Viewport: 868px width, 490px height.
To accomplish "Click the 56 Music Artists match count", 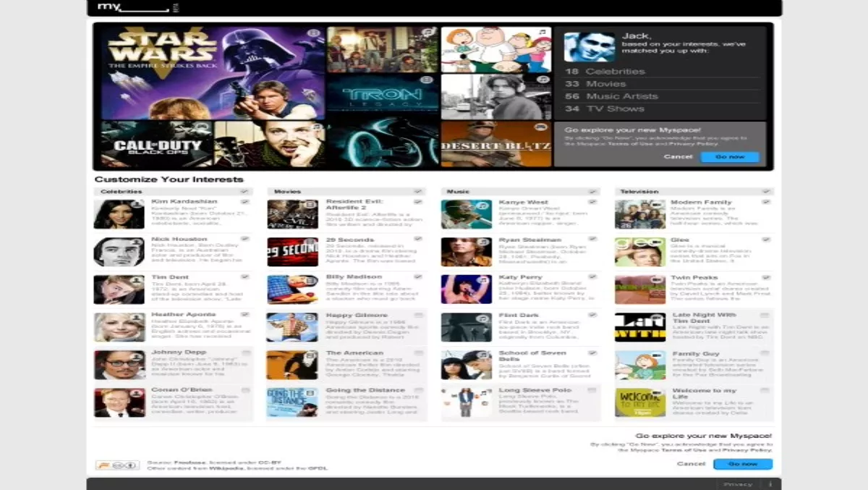I will coord(611,96).
